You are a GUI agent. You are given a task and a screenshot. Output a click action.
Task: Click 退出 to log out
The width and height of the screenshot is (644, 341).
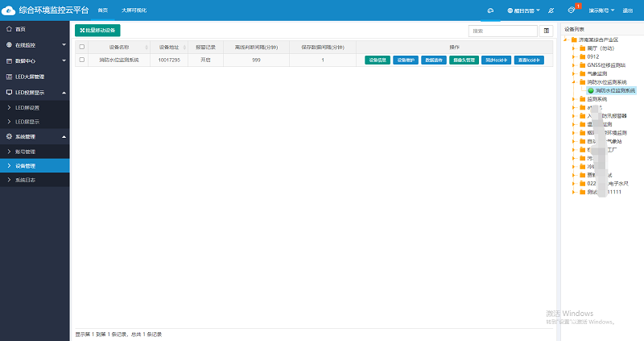pos(628,10)
